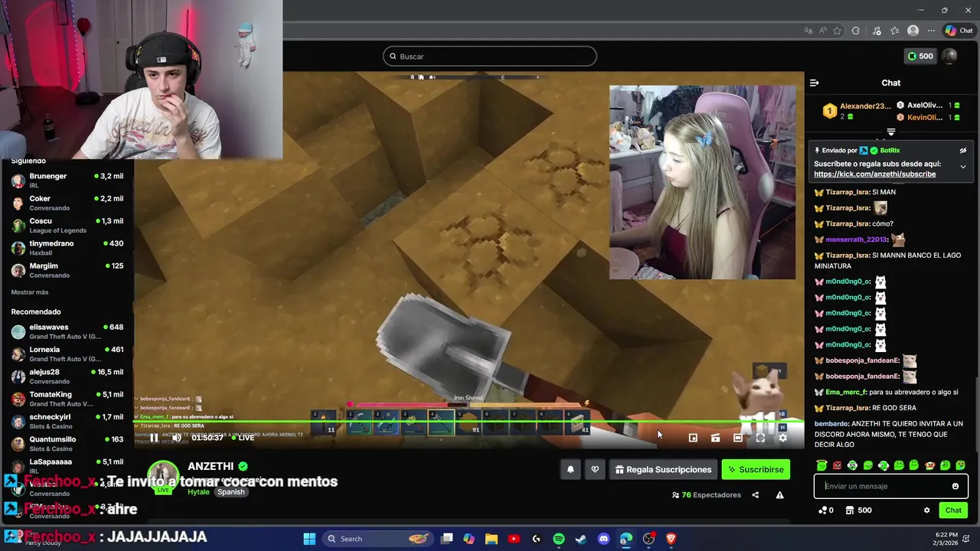Open Spotify from taskbar

[559, 539]
